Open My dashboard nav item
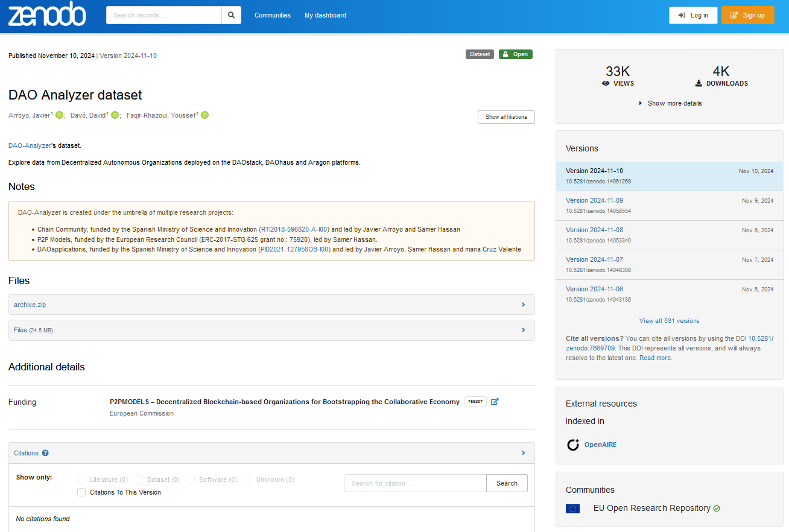The width and height of the screenshot is (789, 532). click(325, 15)
